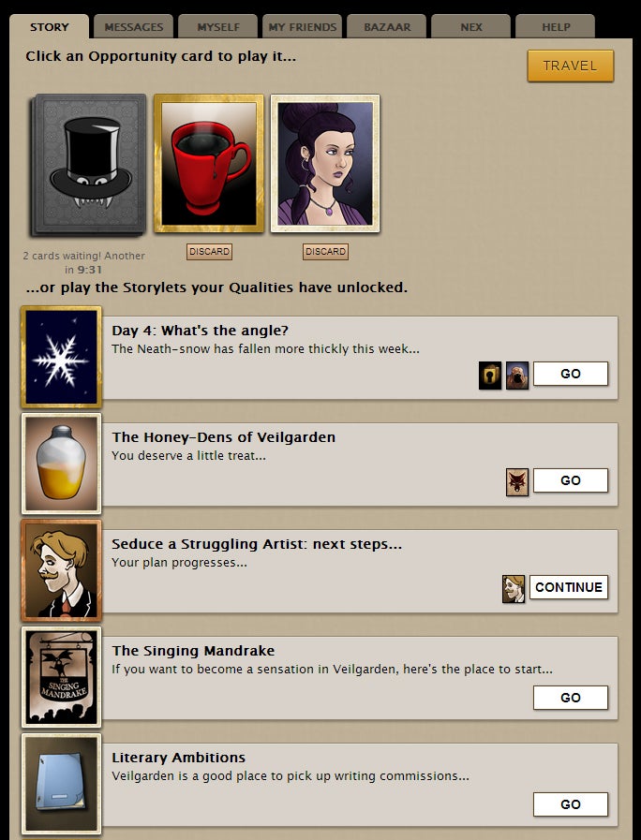
Task: Continue Seduce a Struggling Artist storylet
Action: pos(569,587)
